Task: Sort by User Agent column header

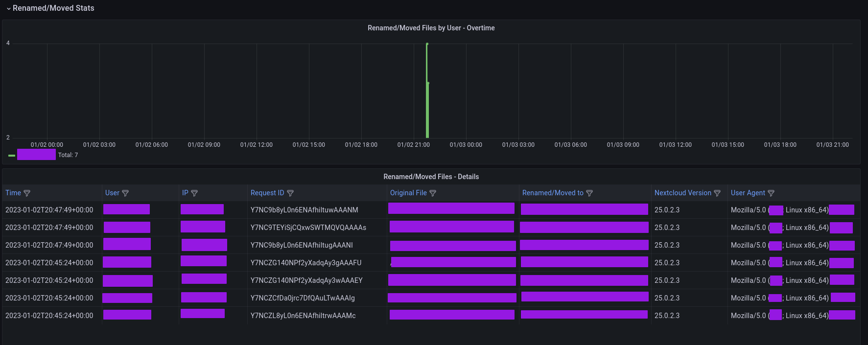Action: [748, 193]
